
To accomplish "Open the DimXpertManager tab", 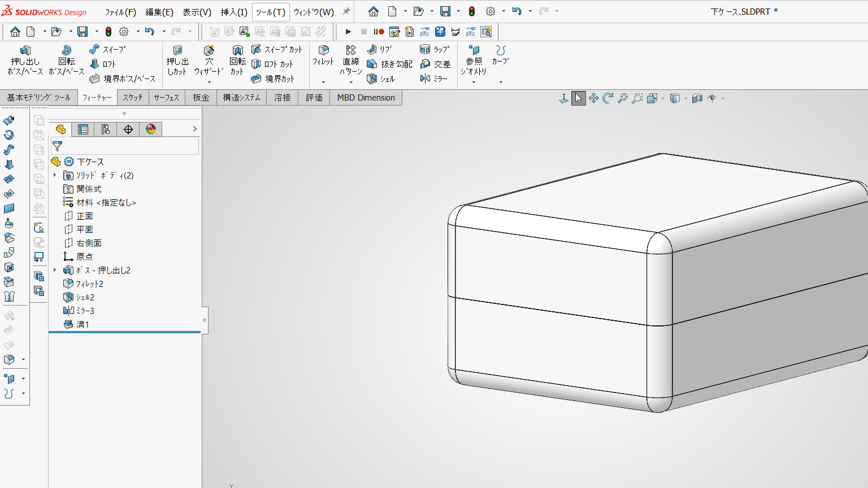I will (x=128, y=129).
